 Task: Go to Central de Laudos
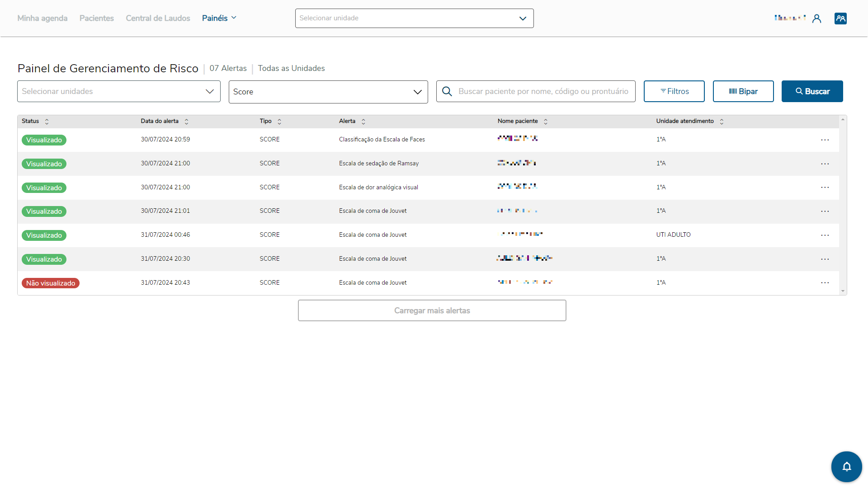click(158, 18)
